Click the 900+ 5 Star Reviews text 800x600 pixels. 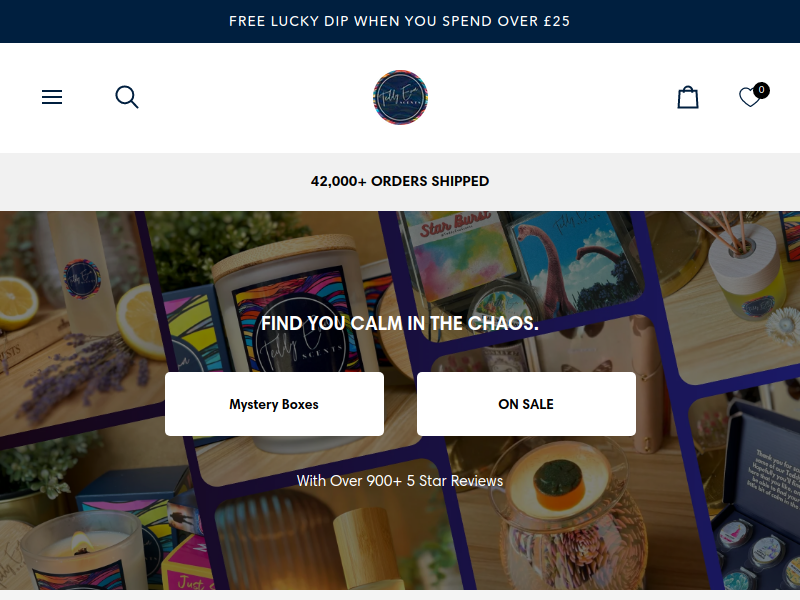400,481
